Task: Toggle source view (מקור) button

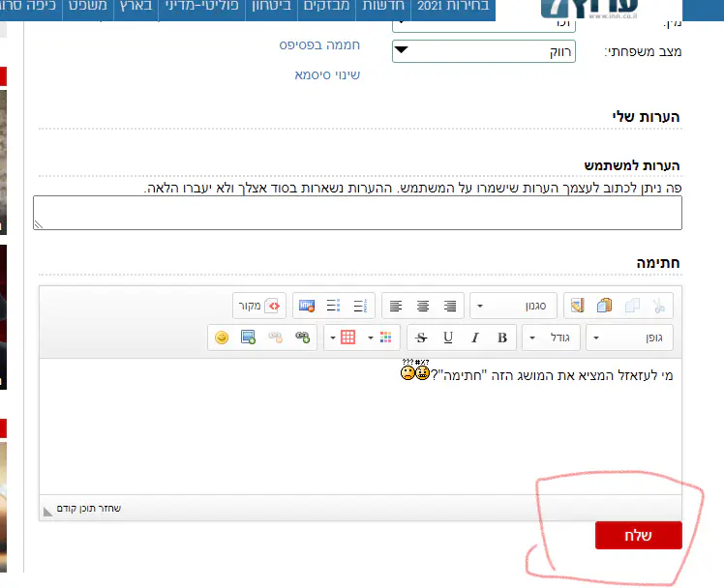Action: click(x=260, y=307)
